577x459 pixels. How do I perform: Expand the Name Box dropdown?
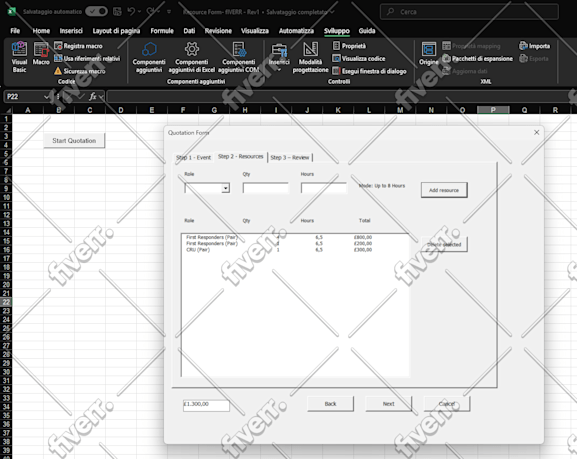point(47,97)
